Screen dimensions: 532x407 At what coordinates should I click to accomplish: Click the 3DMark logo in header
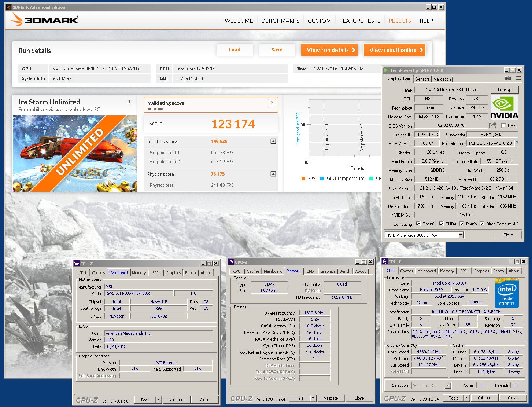pyautogui.click(x=44, y=20)
